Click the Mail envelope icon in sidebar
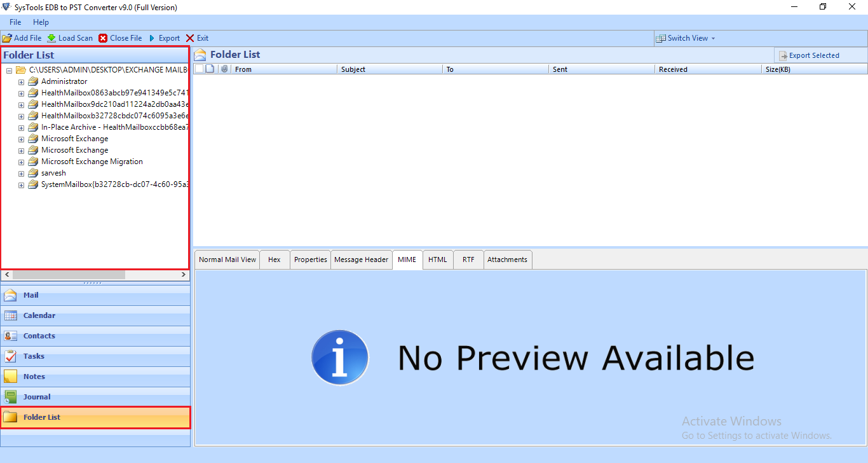The height and width of the screenshot is (463, 868). point(11,295)
